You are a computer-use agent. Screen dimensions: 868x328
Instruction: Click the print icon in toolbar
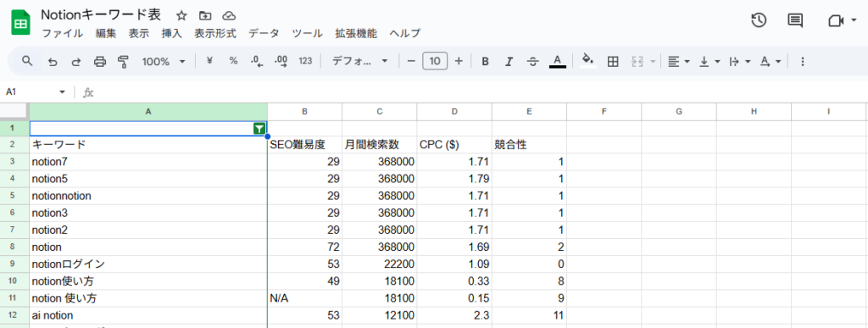100,61
